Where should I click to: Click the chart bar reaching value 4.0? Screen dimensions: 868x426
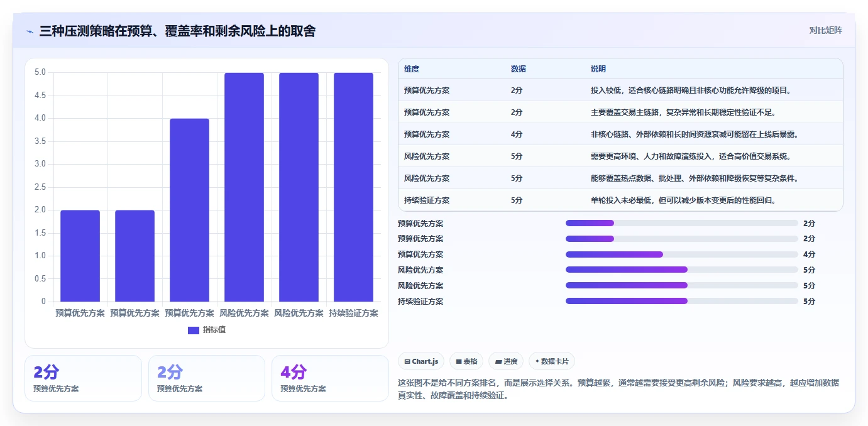pos(189,210)
